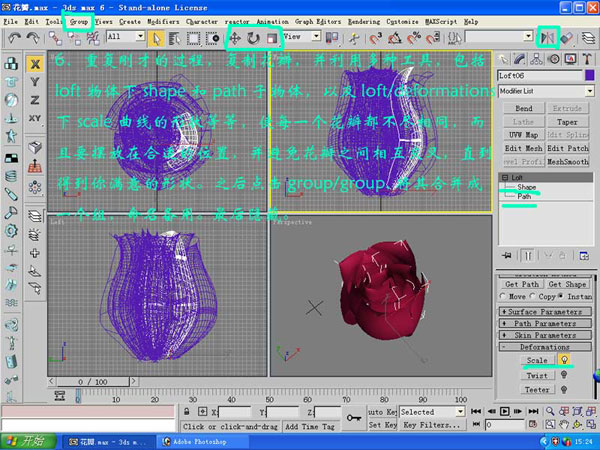
Task: Select the Rotate tool
Action: coord(253,38)
